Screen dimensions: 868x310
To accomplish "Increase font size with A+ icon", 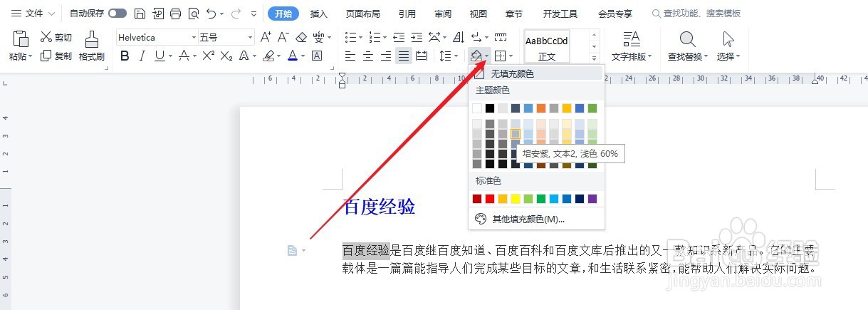I will click(266, 37).
